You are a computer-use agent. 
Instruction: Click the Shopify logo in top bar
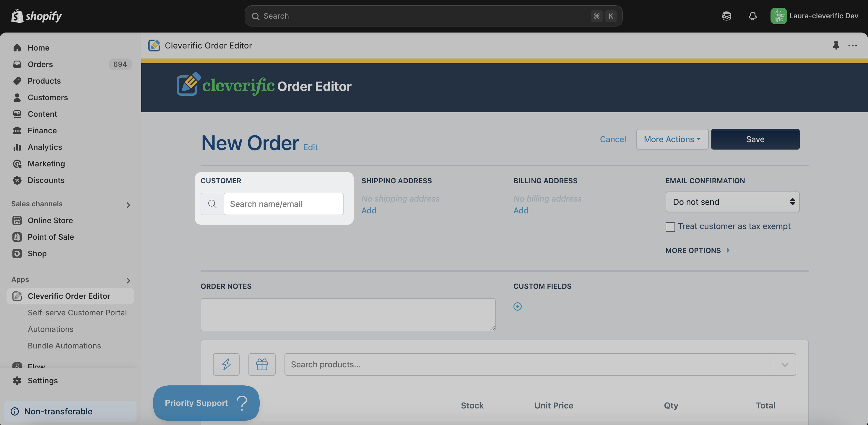point(36,16)
